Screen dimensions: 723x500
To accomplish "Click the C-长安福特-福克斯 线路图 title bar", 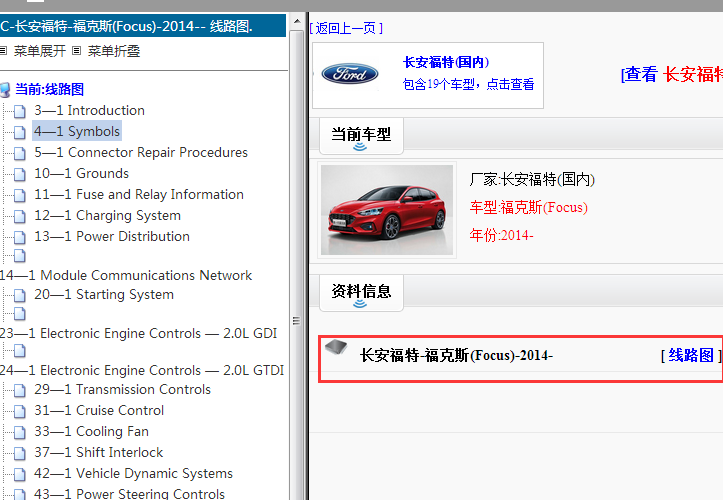I will [143, 26].
